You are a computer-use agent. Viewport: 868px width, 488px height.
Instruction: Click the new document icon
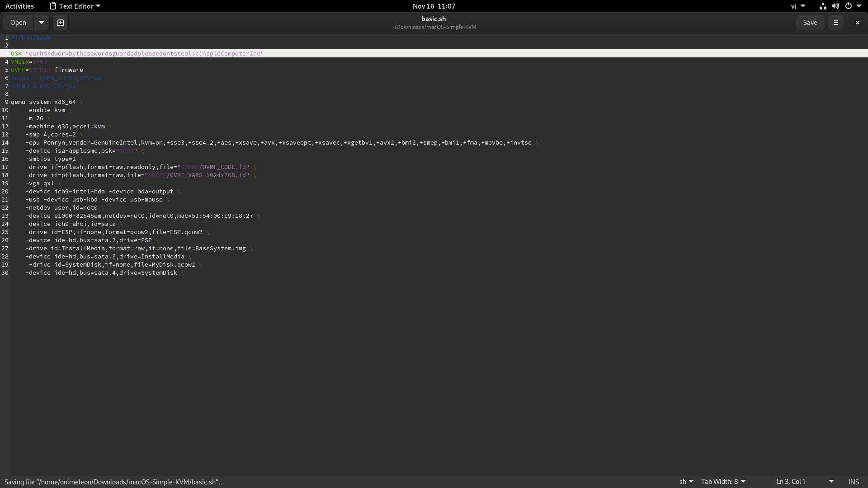[61, 23]
